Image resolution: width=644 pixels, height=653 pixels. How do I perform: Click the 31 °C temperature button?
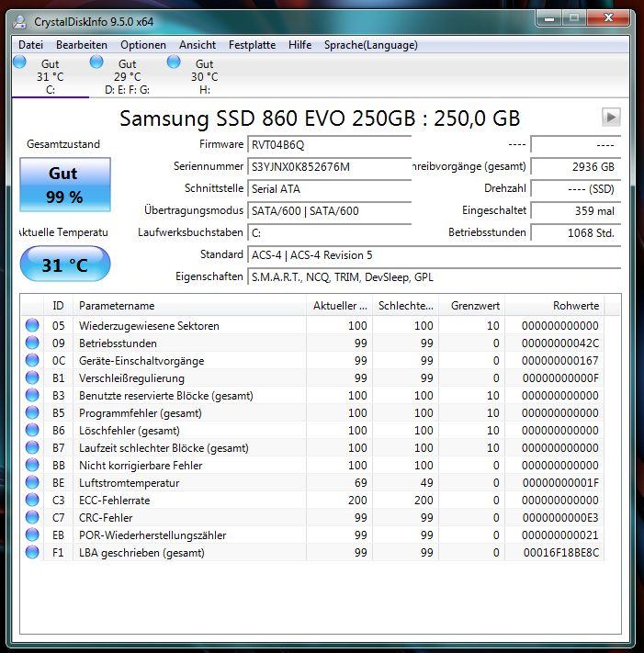tap(65, 264)
